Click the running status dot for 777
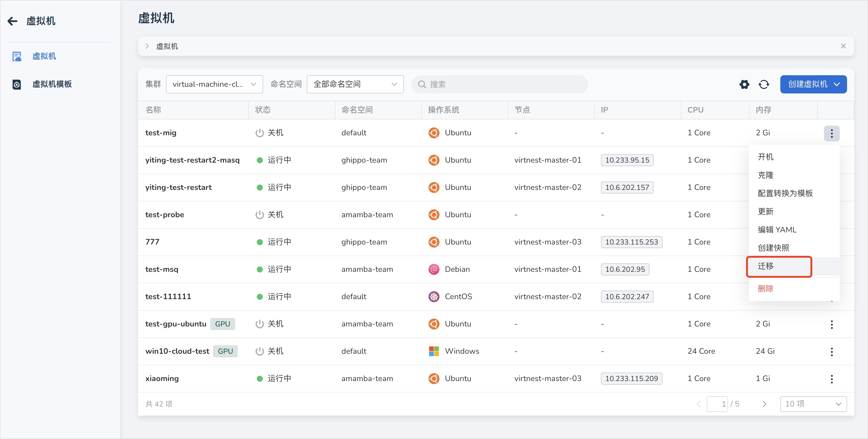The width and height of the screenshot is (868, 439). pos(259,242)
